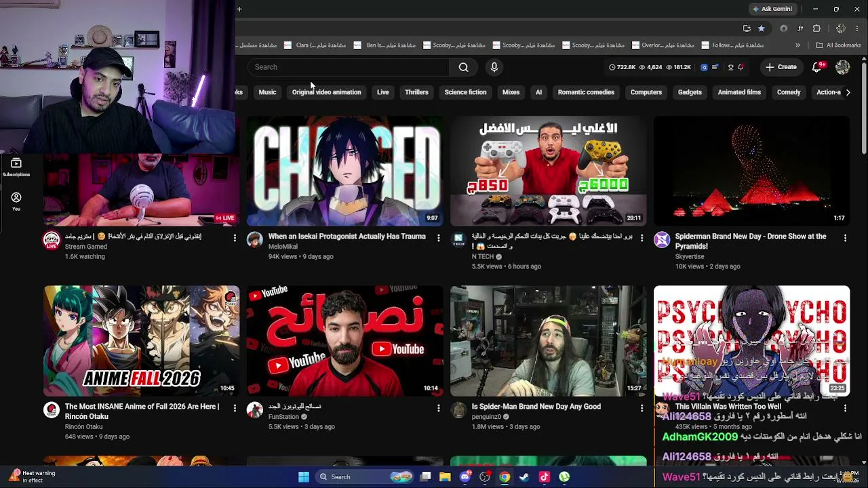Click the bookmark star in address bar
868x488 pixels.
pyautogui.click(x=762, y=28)
